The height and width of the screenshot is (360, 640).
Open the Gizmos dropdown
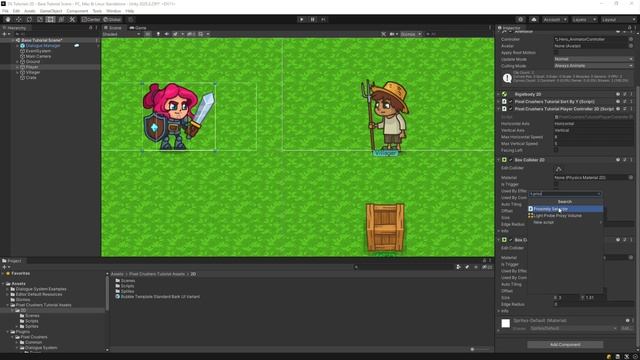411,34
